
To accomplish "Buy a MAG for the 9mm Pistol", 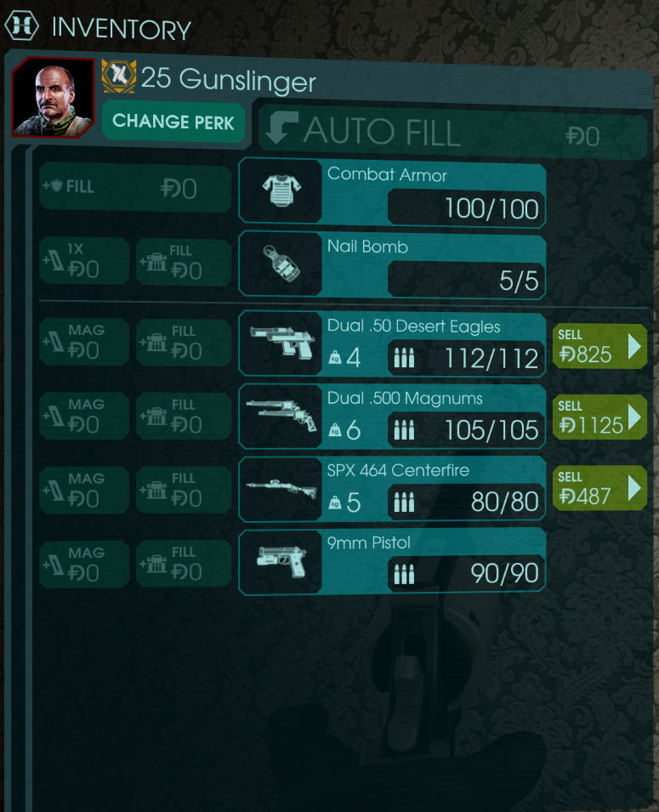I will [x=84, y=564].
